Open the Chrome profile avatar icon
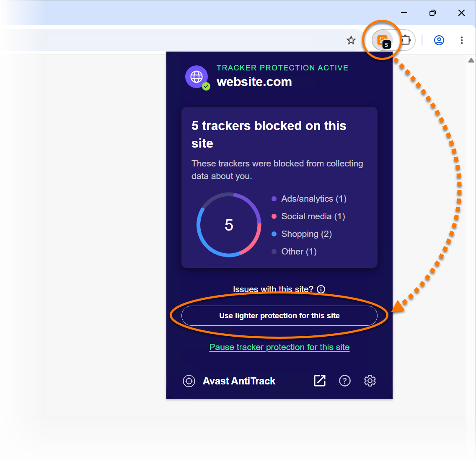 coord(439,40)
